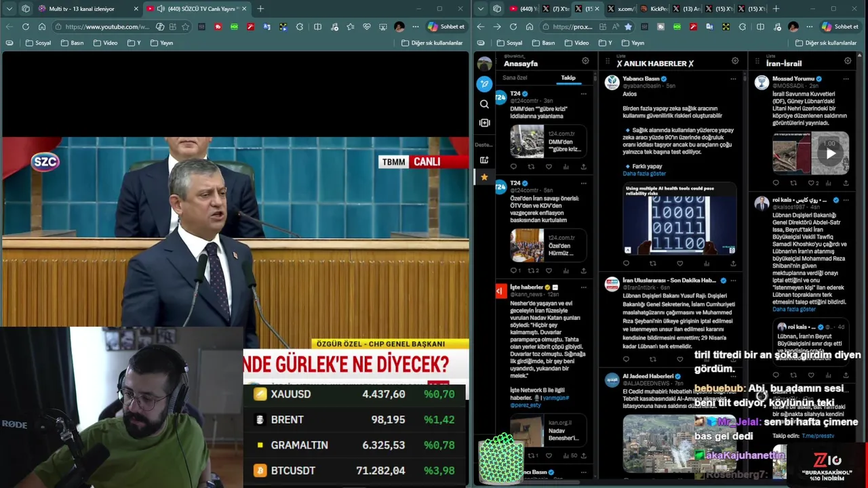868x488 pixels.
Task: Mute audio on SÖZCÜ TV tab speaker icon
Action: [161, 9]
